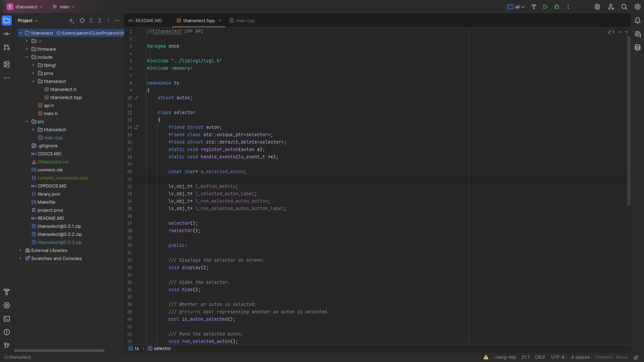Open the 'all' run configuration dropdown
The image size is (644, 362).
pyautogui.click(x=516, y=7)
